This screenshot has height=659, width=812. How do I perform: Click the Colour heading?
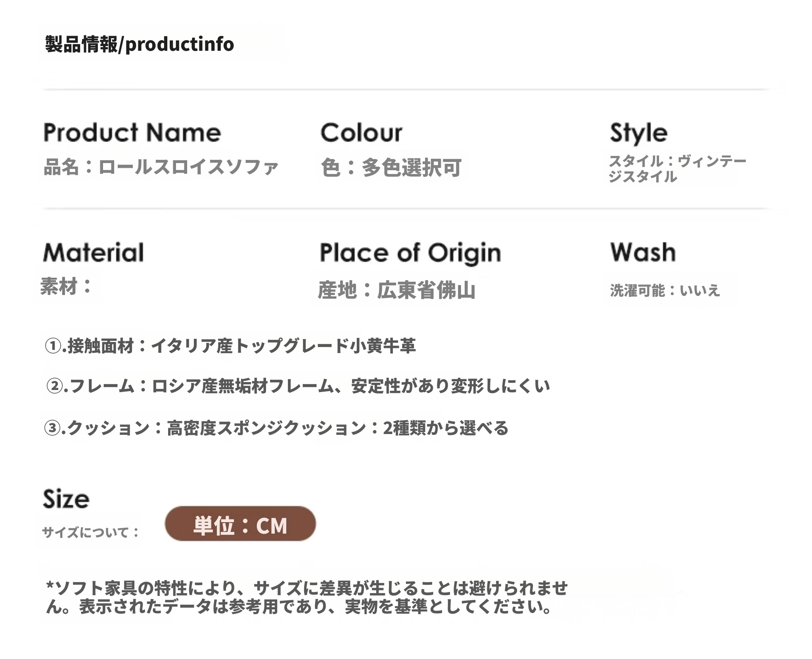click(x=361, y=133)
